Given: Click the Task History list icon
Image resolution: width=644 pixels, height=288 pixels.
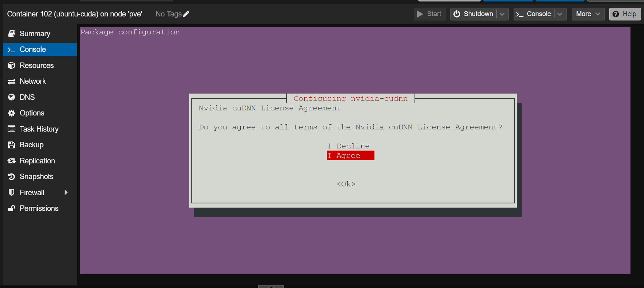Looking at the screenshot, I should [x=12, y=129].
